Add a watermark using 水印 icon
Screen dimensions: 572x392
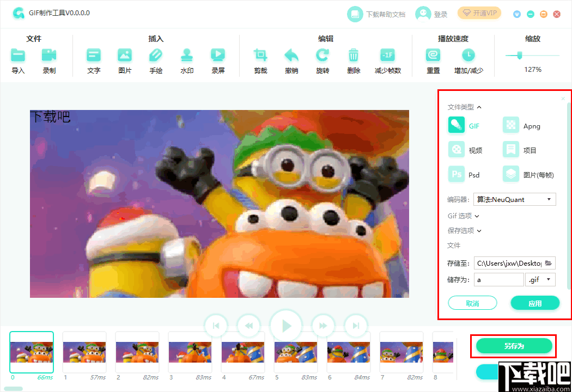coord(187,55)
